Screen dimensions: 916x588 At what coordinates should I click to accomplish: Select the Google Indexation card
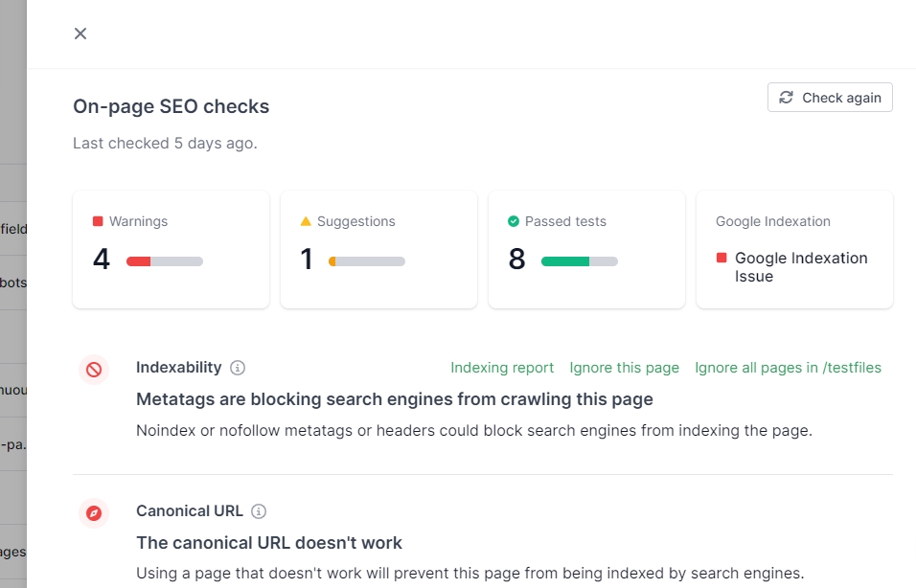(x=794, y=249)
